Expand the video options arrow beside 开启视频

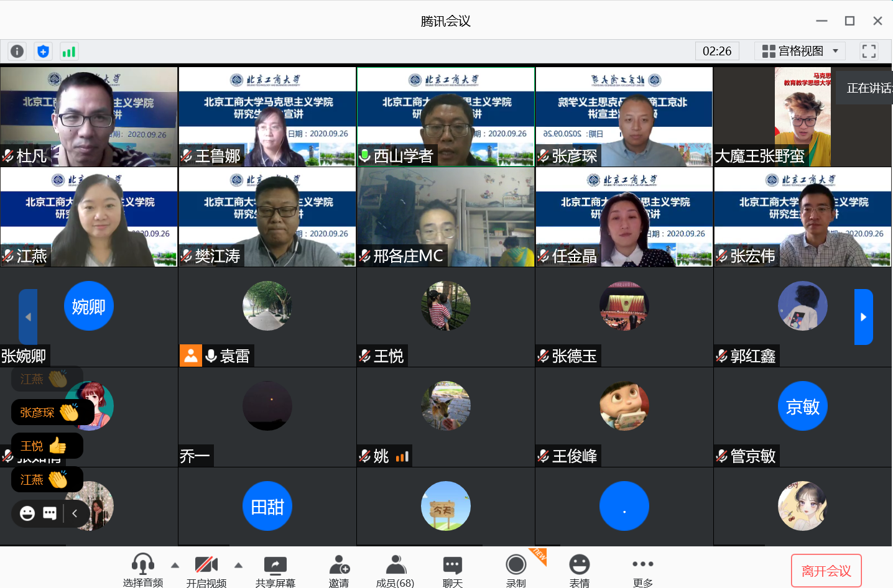point(238,565)
